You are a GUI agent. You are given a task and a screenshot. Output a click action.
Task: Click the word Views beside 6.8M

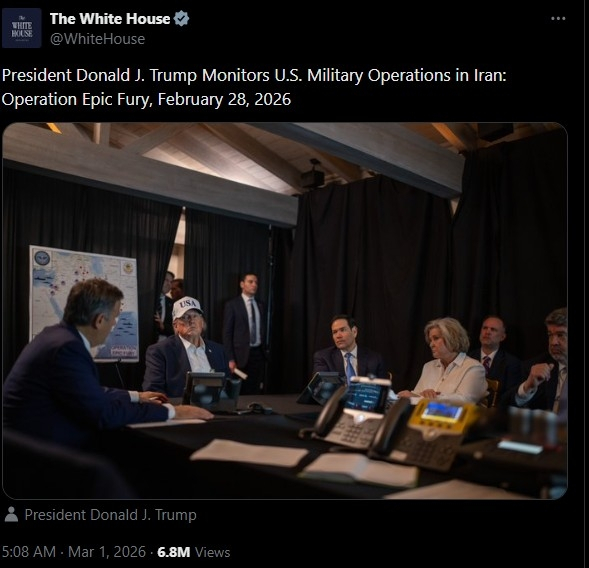(x=213, y=552)
